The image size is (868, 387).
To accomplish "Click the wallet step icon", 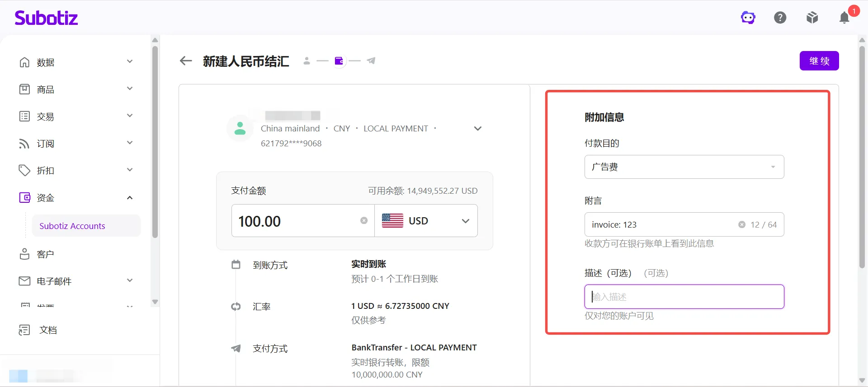I will point(339,61).
